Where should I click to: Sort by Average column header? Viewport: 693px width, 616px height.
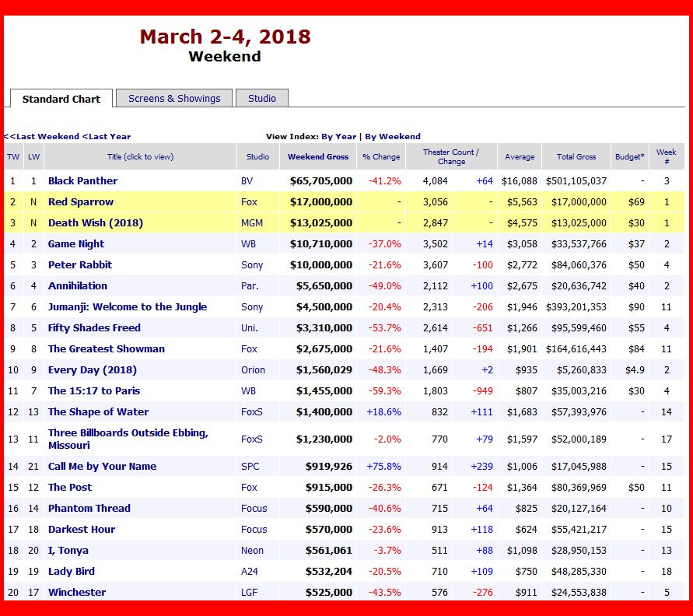(520, 156)
